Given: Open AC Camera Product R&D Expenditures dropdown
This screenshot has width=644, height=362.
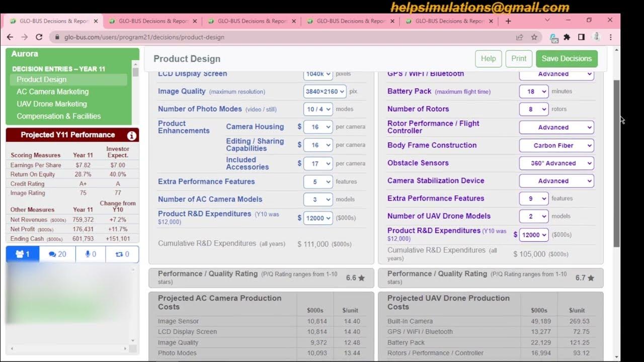Looking at the screenshot, I should [318, 218].
